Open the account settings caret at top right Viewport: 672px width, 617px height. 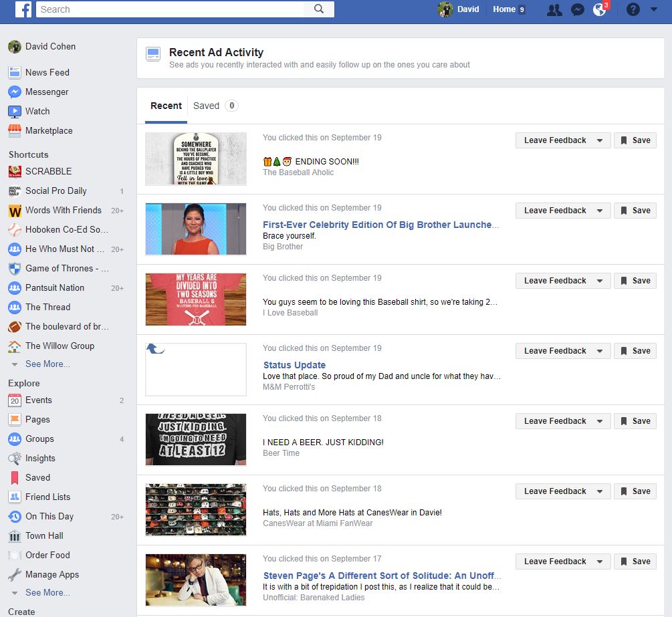tap(654, 9)
